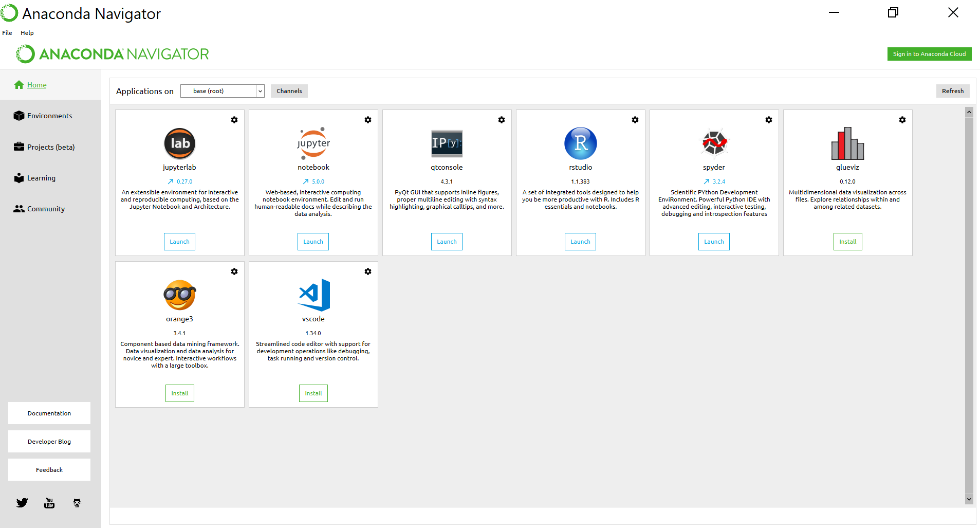This screenshot has height=528, width=980.
Task: Go to the Home tab
Action: click(50, 85)
